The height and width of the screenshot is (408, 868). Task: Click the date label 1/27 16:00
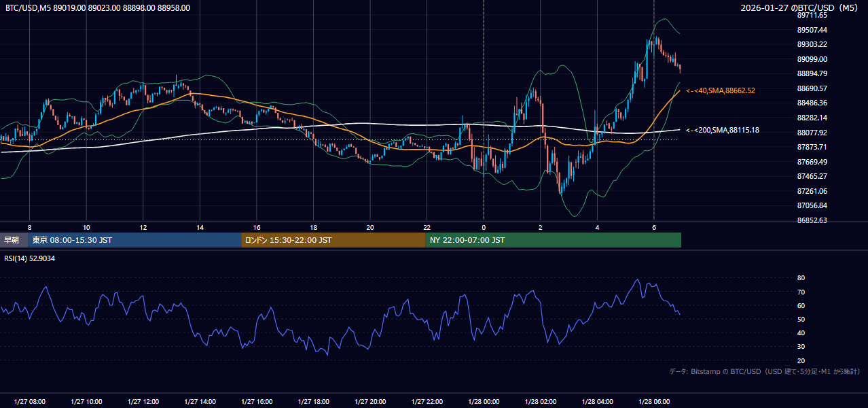click(257, 402)
